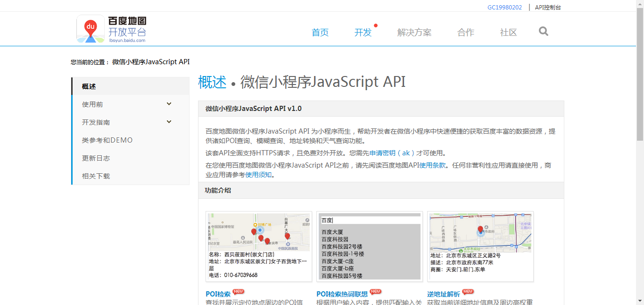Click the POI检索 heading link
644x305 pixels.
pyautogui.click(x=218, y=294)
